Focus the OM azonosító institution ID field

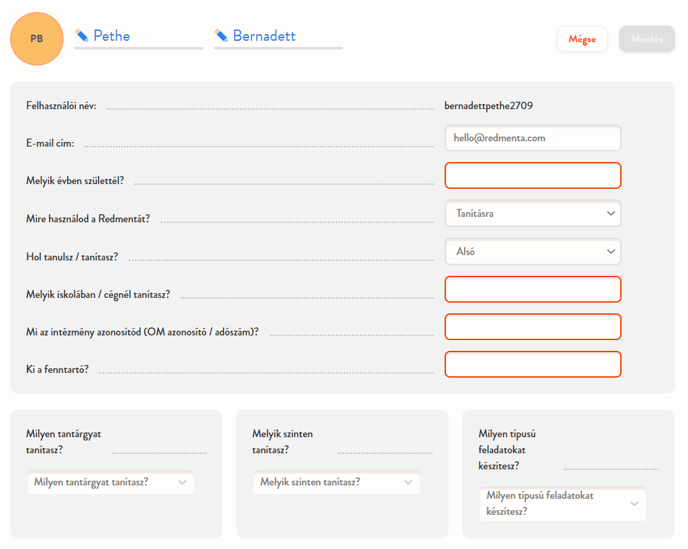tap(532, 327)
